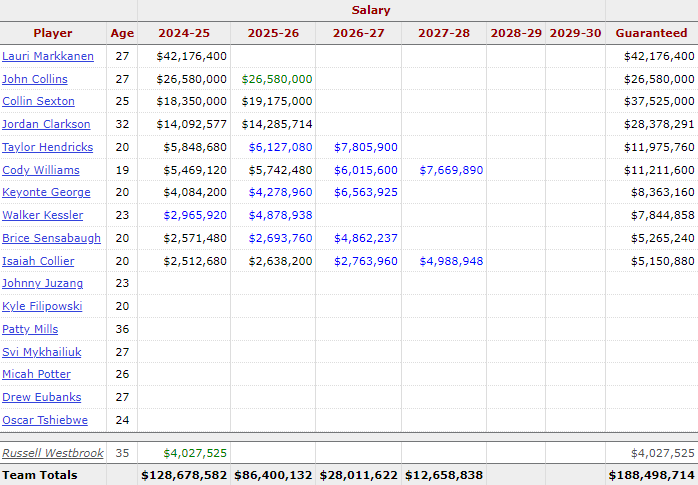Click the Johnny Juzang link
The image size is (698, 485).
42,283
